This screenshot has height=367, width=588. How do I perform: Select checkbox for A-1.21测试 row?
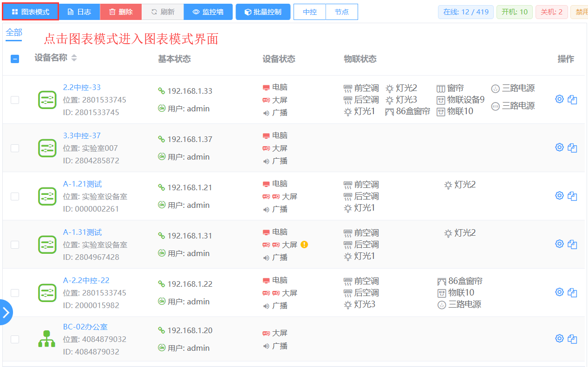[15, 196]
